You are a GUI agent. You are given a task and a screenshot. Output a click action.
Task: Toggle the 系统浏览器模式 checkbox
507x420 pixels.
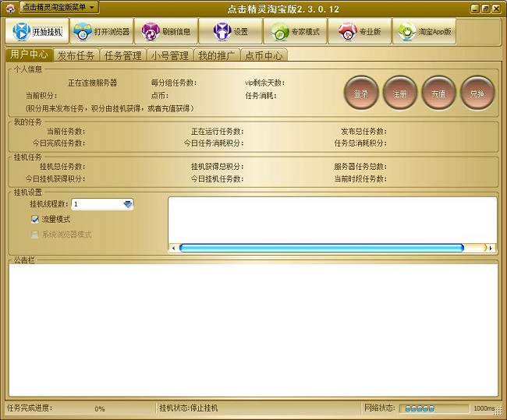(x=34, y=235)
